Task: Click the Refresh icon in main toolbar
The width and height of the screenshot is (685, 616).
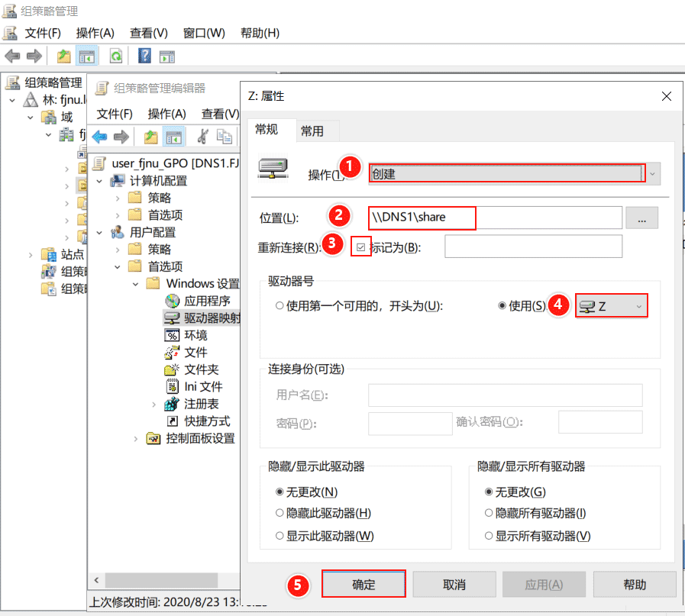Action: 116,56
